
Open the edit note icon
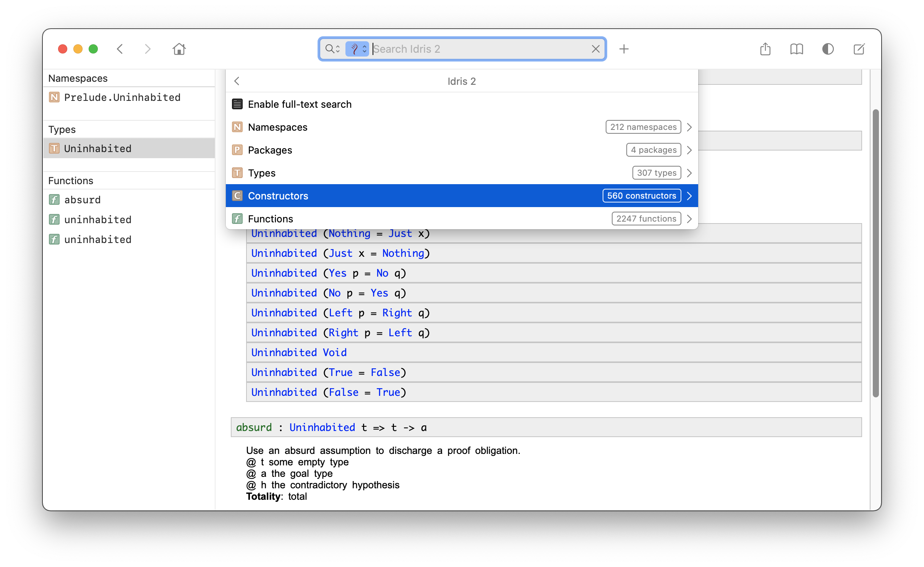(859, 49)
